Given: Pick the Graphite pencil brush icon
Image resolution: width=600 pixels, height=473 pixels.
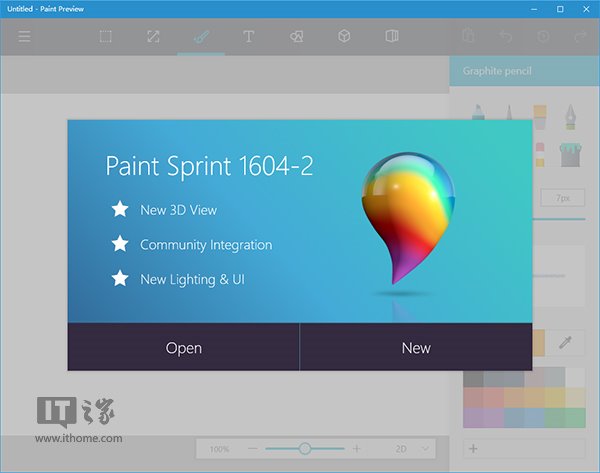Looking at the screenshot, I should pyautogui.click(x=509, y=112).
